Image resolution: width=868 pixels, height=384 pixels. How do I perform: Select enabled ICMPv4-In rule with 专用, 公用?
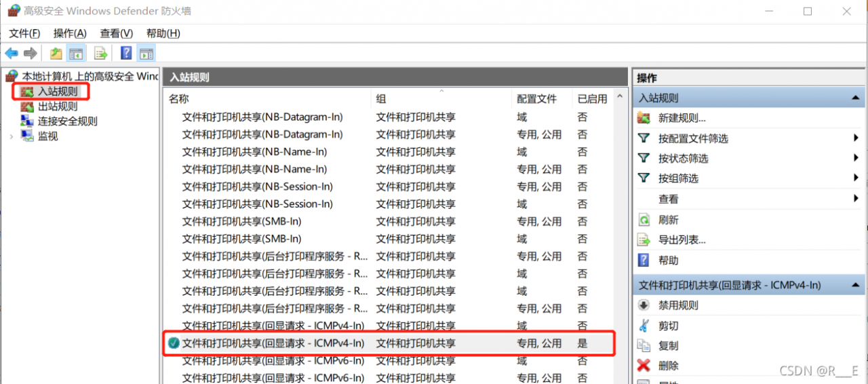(389, 343)
